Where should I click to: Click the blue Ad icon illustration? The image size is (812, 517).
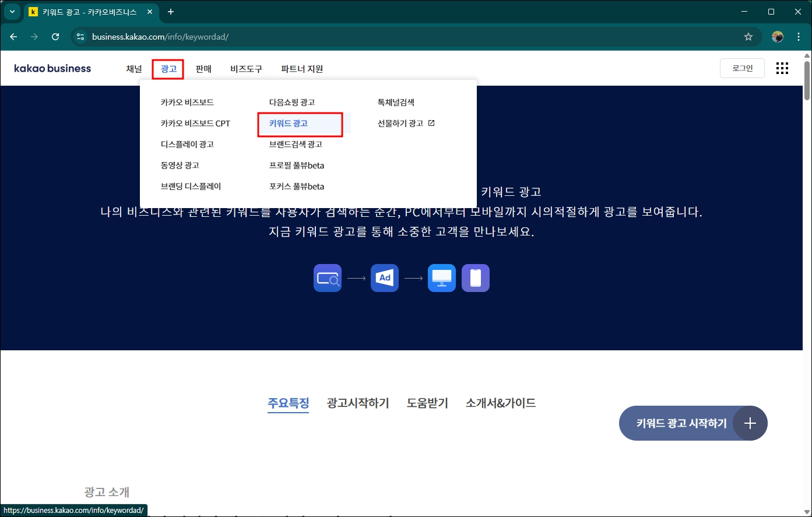click(x=384, y=277)
